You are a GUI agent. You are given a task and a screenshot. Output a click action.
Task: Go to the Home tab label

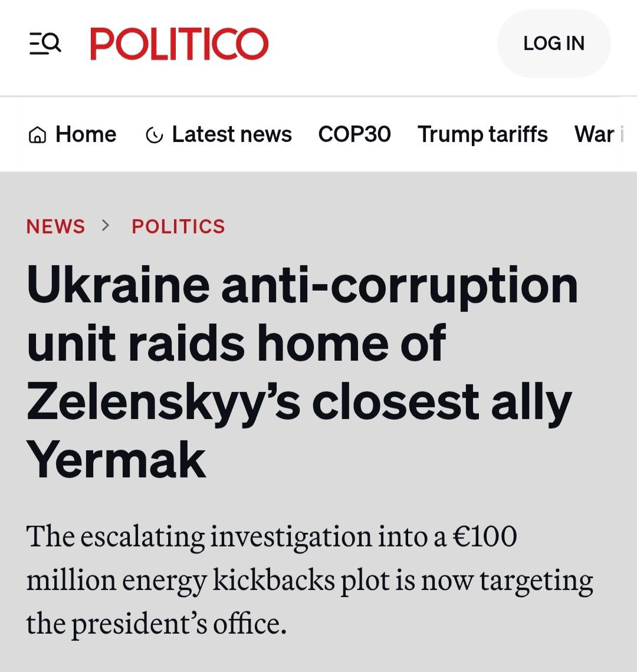(86, 134)
